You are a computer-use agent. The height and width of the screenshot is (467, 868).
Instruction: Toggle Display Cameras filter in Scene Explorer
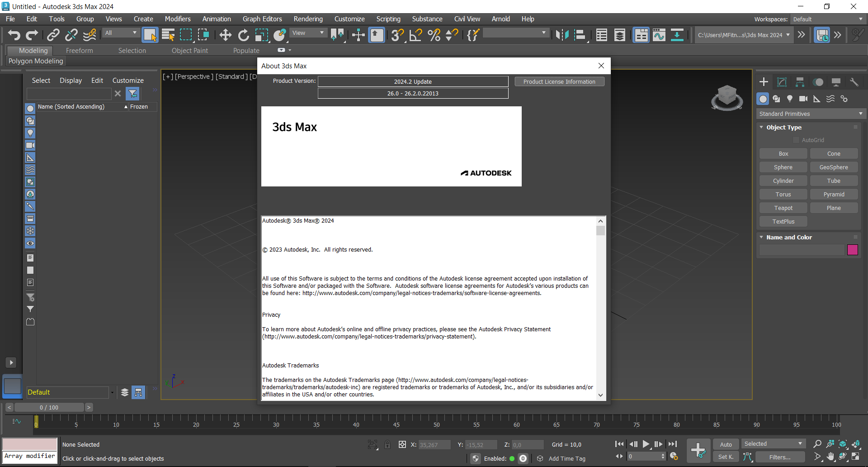click(30, 145)
